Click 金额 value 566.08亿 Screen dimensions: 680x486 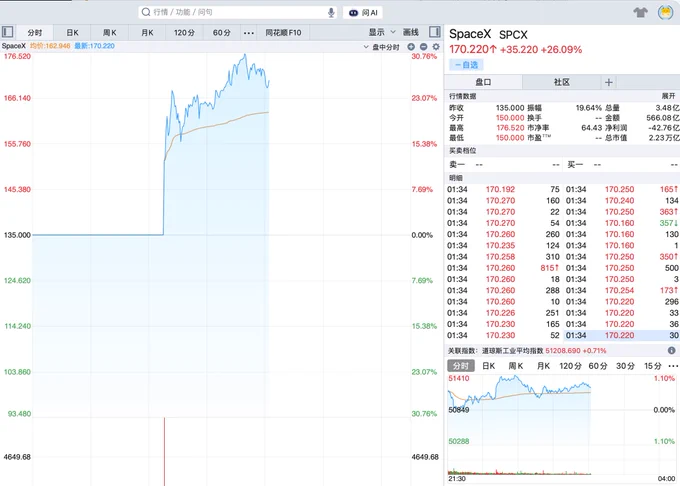pyautogui.click(x=663, y=118)
